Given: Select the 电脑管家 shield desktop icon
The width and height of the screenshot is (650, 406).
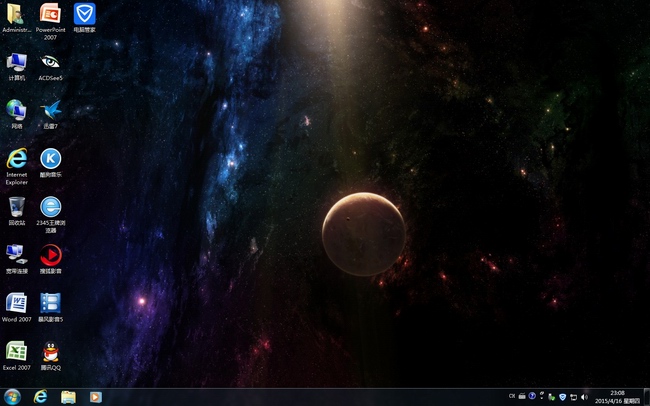Looking at the screenshot, I should tap(84, 15).
